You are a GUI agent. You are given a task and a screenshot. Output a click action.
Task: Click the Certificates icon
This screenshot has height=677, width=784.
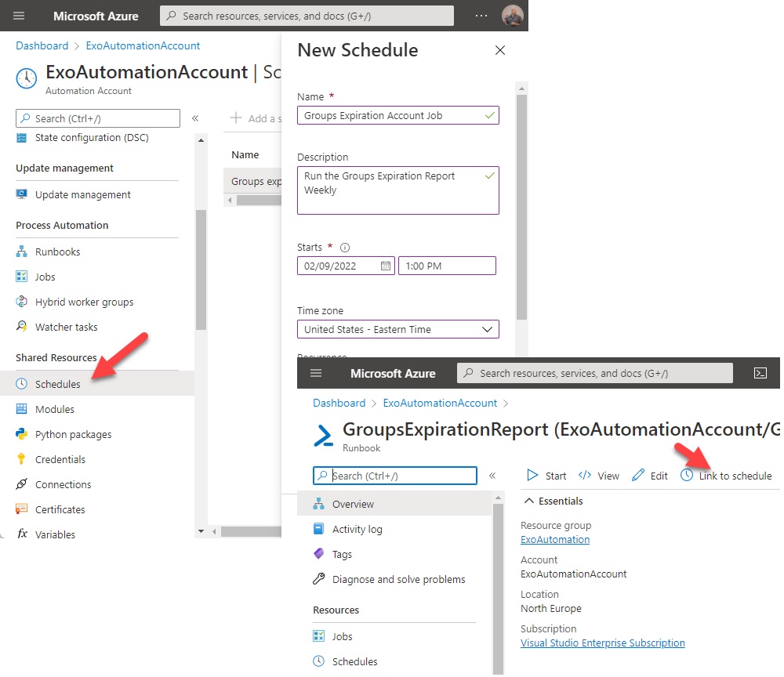coord(21,509)
